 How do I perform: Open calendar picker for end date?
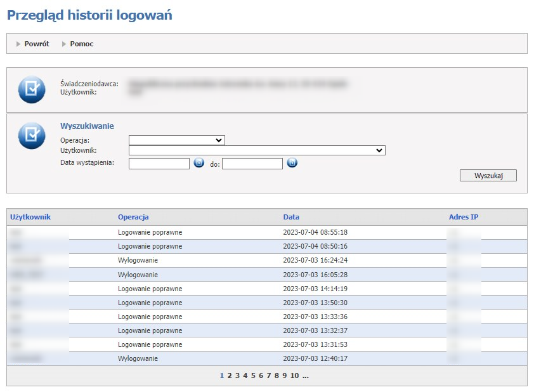(x=292, y=163)
